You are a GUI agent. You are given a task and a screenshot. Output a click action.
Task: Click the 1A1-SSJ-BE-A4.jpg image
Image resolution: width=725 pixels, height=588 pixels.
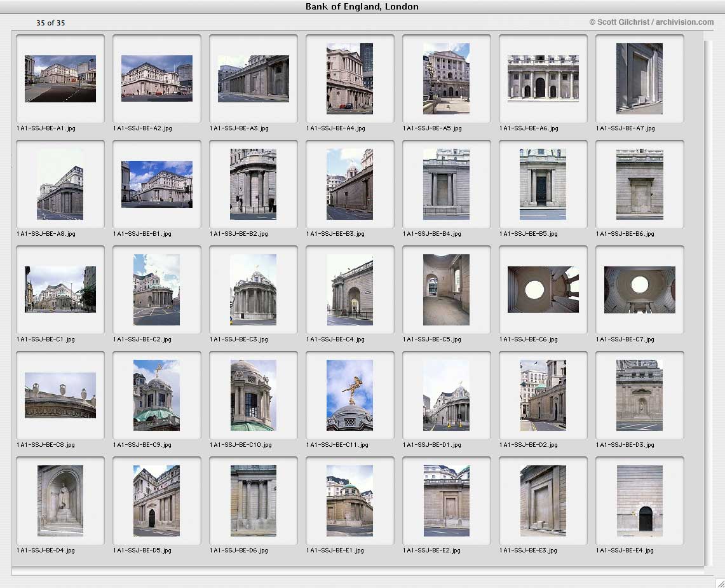[349, 79]
